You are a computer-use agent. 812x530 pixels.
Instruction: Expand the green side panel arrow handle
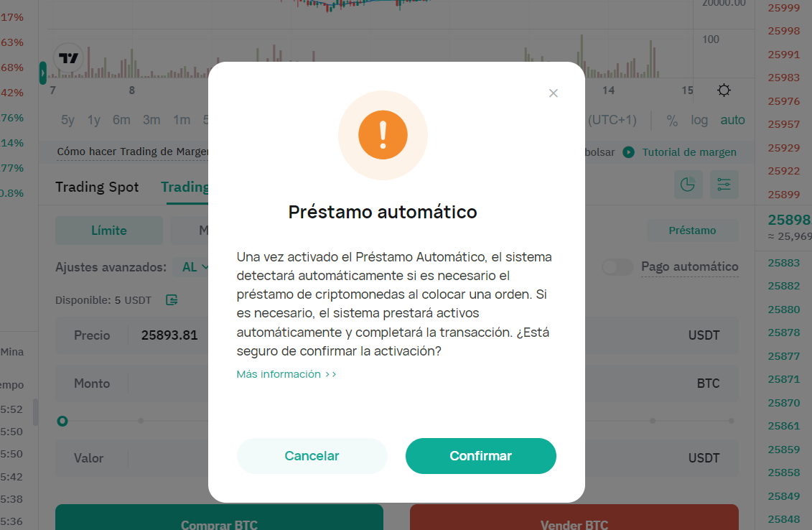tap(43, 73)
